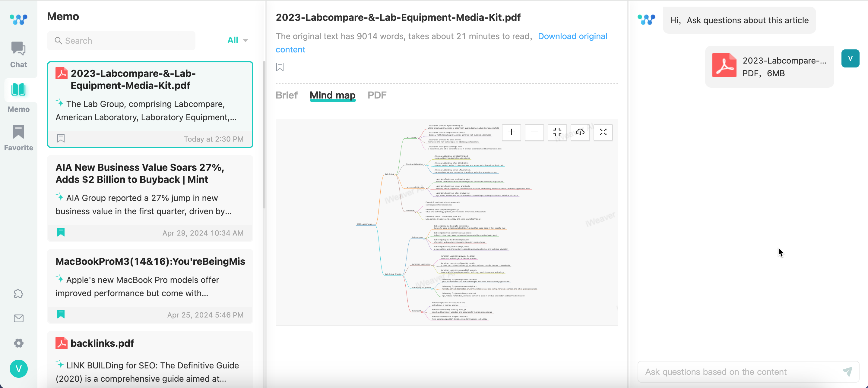Click the search magnifier icon
The image size is (868, 388).
[x=58, y=41]
